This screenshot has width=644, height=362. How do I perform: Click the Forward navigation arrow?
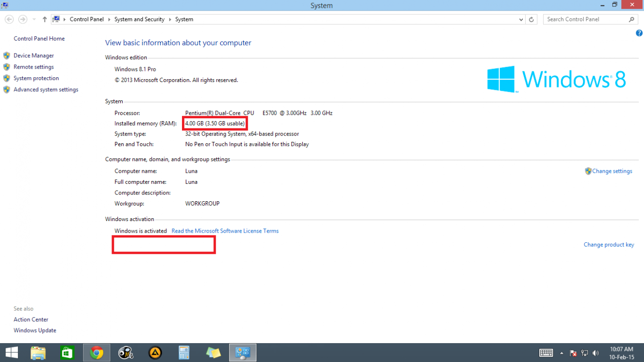coord(23,19)
